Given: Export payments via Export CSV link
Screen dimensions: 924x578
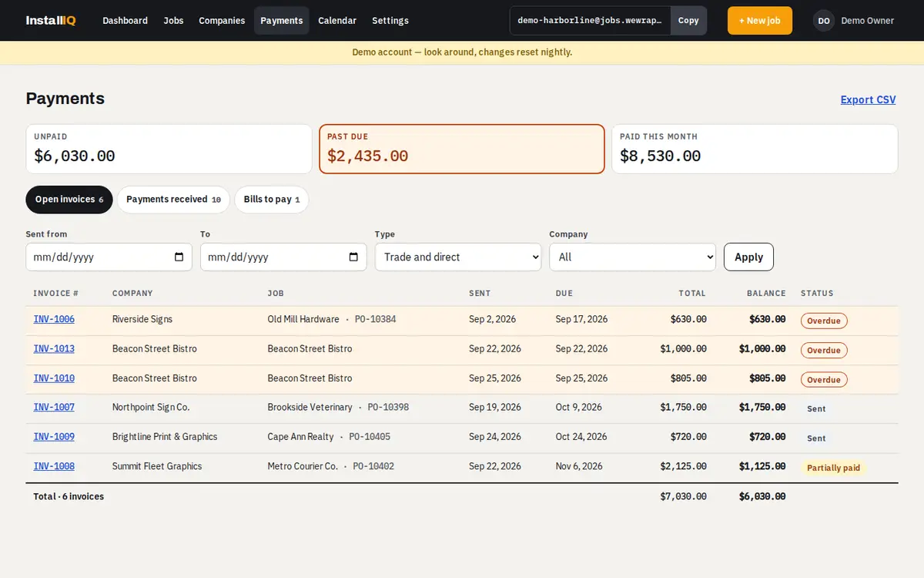Looking at the screenshot, I should pos(868,99).
